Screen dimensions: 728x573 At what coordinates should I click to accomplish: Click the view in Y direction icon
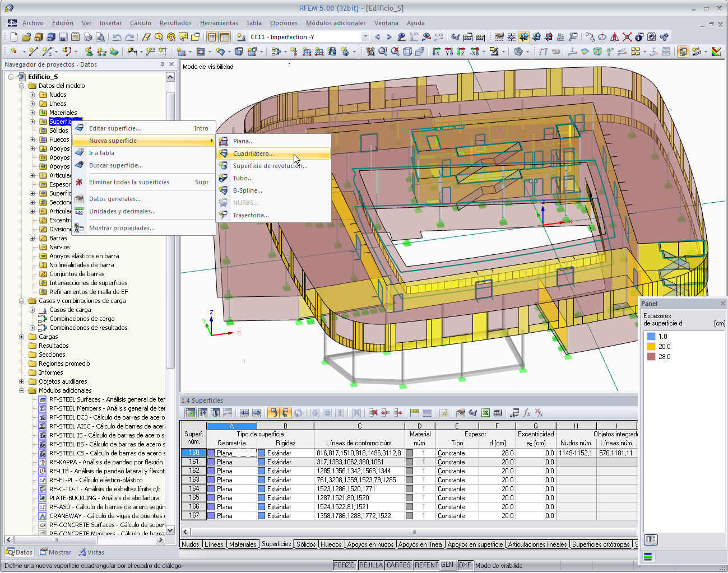point(449,52)
